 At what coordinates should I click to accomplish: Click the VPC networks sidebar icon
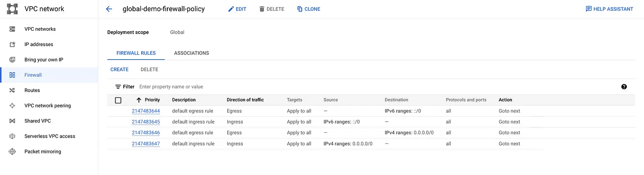pos(12,29)
